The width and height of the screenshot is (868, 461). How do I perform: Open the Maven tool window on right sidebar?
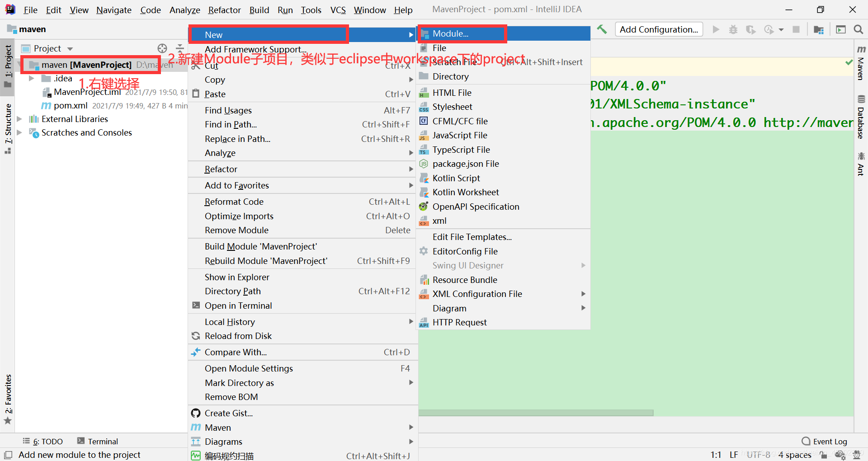pos(861,63)
